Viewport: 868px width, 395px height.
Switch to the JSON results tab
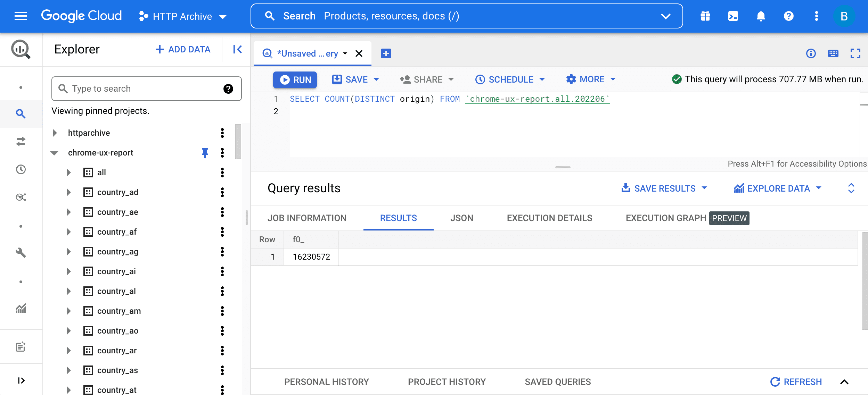(x=461, y=218)
